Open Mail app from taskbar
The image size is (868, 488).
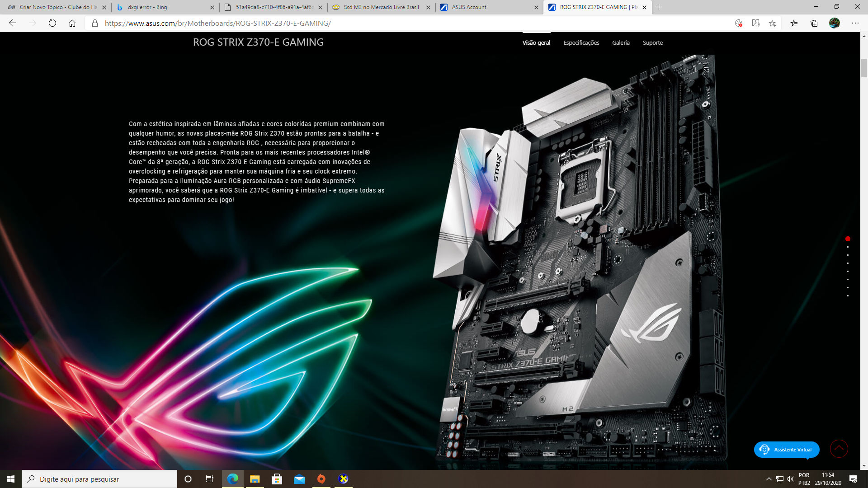[x=299, y=479]
